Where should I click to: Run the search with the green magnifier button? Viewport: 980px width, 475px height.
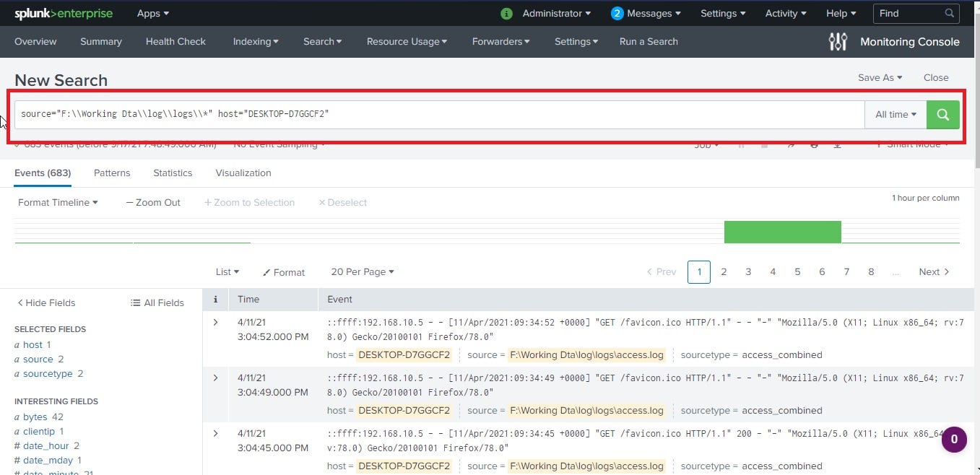[942, 114]
